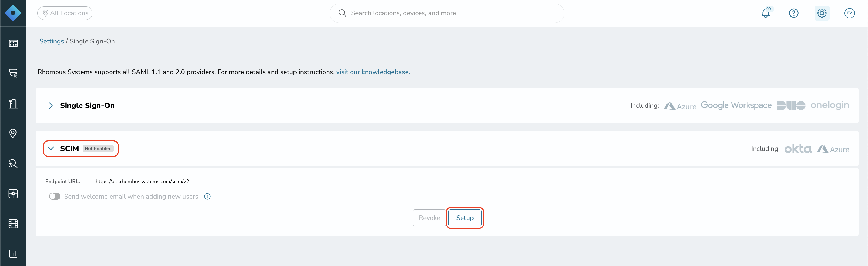This screenshot has height=266, width=868.
Task: Click the info icon beside welcome email option
Action: tap(207, 196)
